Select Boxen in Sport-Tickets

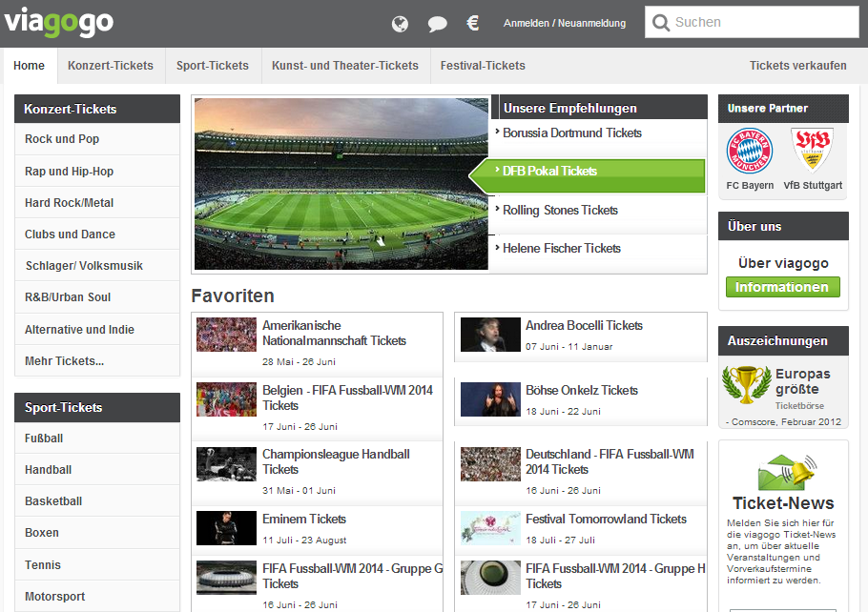97,532
